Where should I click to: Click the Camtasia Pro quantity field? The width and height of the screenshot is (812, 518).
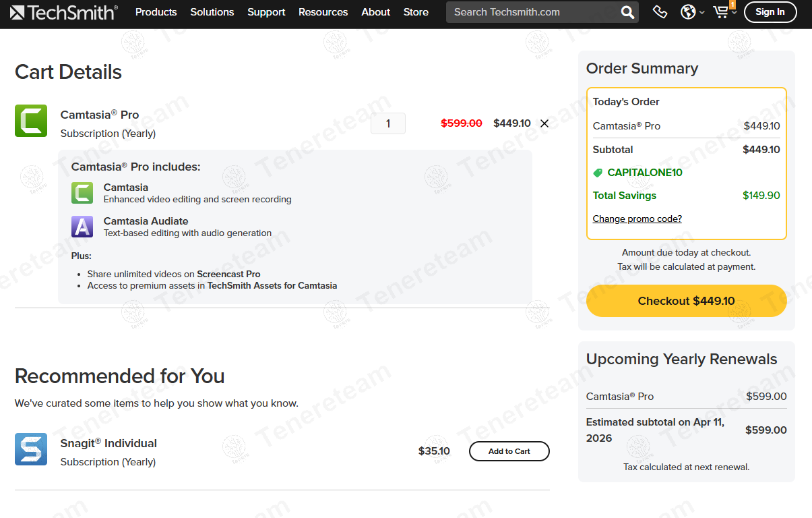(x=388, y=123)
